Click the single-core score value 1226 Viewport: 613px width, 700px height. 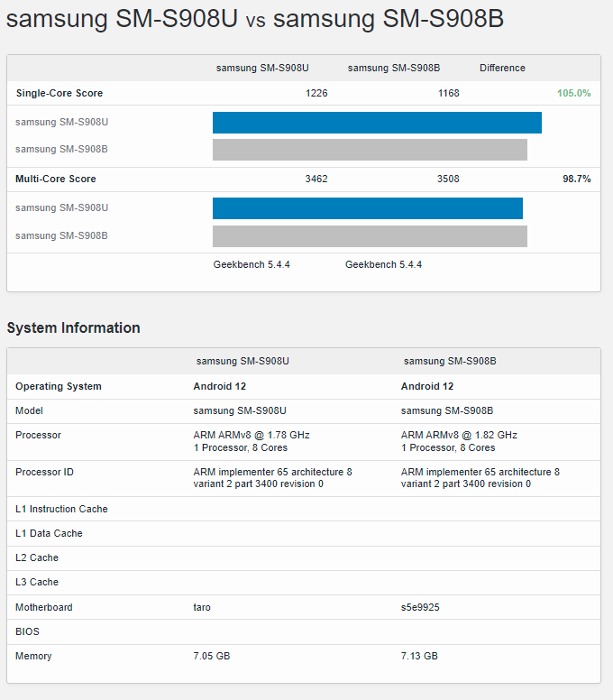[x=316, y=94]
